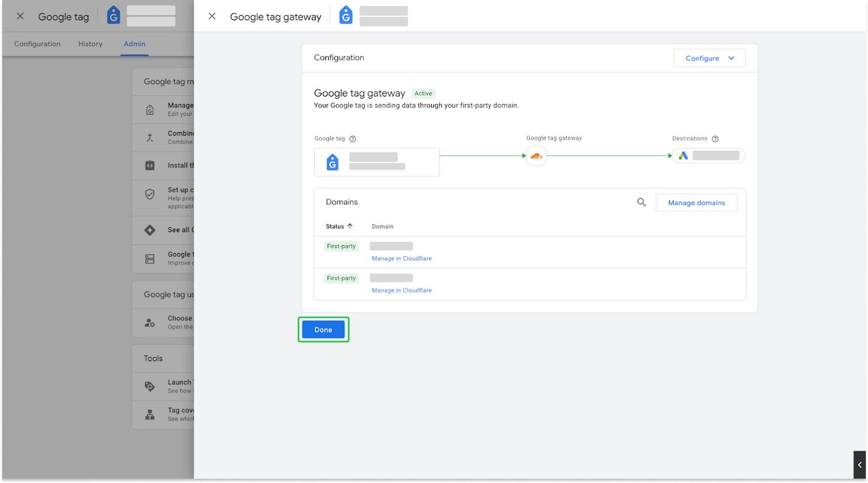Image resolution: width=868 pixels, height=483 pixels.
Task: Click the Google Ads destination icon
Action: coord(683,156)
